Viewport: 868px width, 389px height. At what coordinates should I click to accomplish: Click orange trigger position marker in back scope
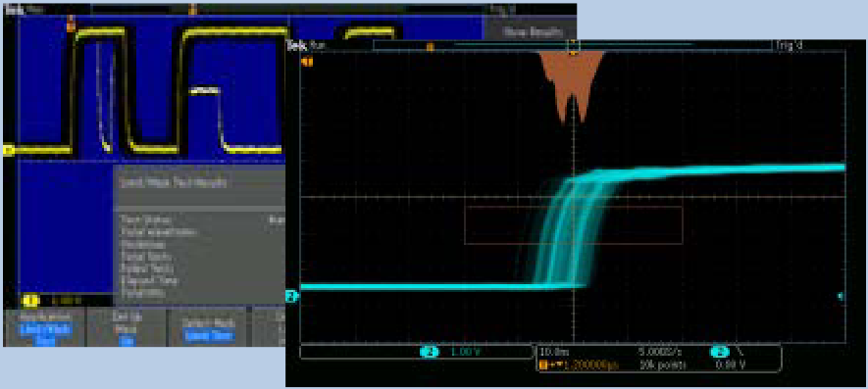pos(71,23)
